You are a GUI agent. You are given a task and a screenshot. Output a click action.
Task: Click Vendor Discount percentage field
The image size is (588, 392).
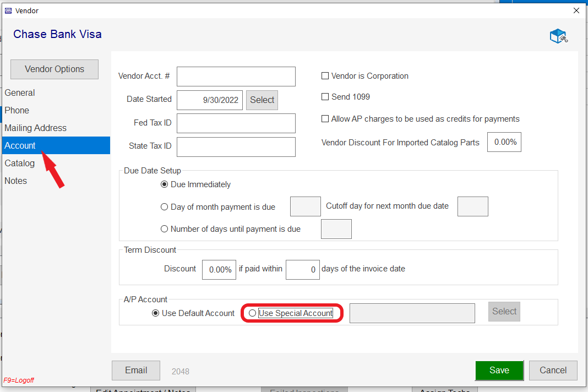click(x=504, y=142)
